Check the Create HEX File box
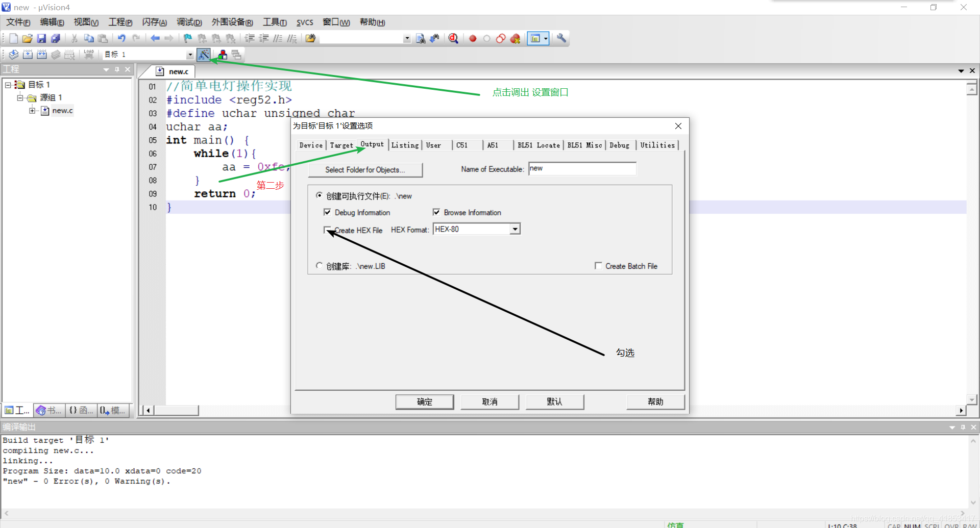The height and width of the screenshot is (528, 980). tap(327, 230)
